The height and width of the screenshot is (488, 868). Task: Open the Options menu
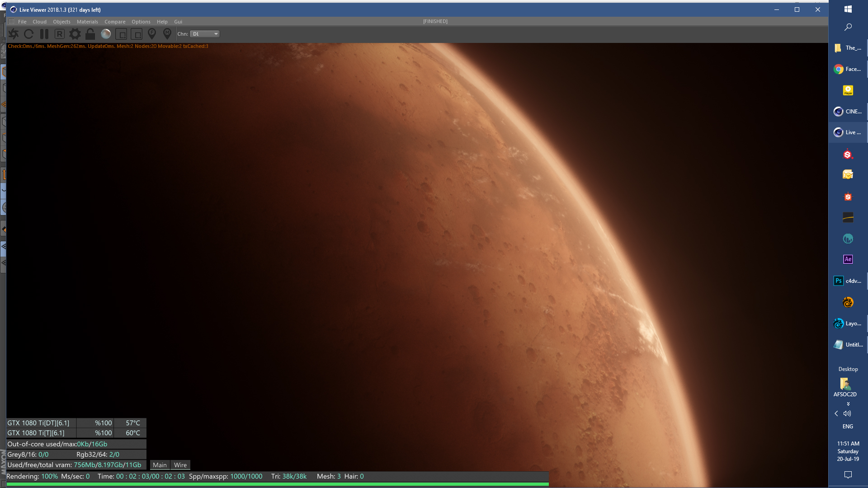(x=141, y=22)
